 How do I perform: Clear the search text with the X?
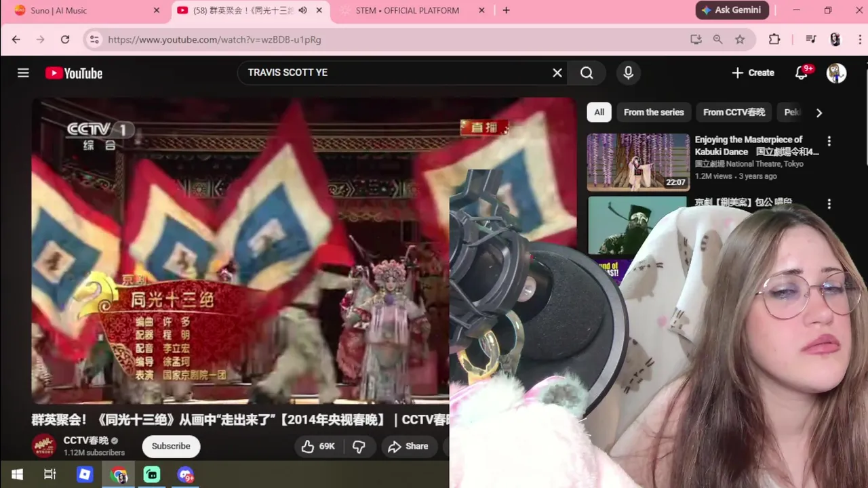557,73
